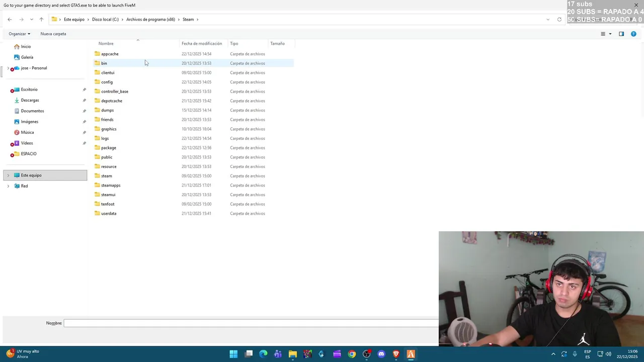Sort by the Tamaño column
Image resolution: width=644 pixels, height=362 pixels.
(x=277, y=44)
